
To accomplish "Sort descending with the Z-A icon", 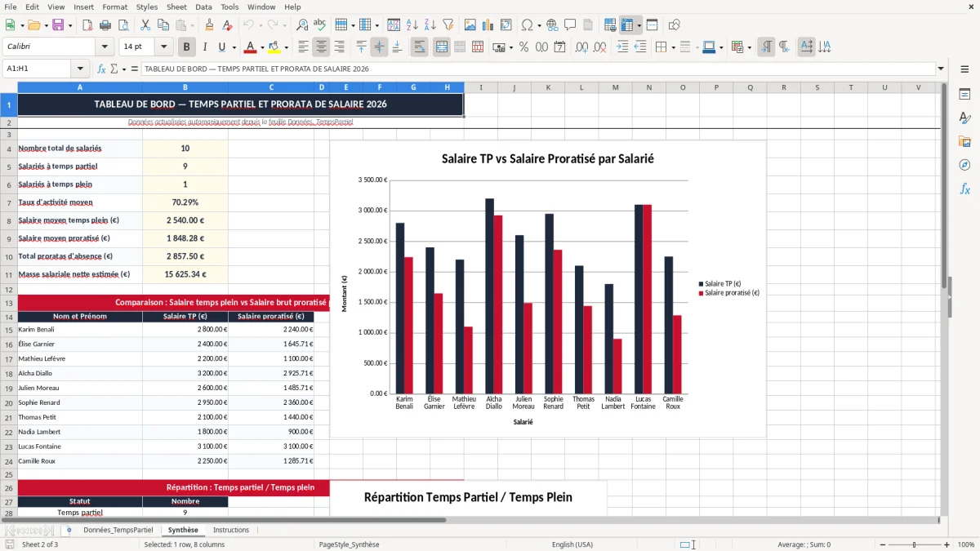I will (x=430, y=25).
